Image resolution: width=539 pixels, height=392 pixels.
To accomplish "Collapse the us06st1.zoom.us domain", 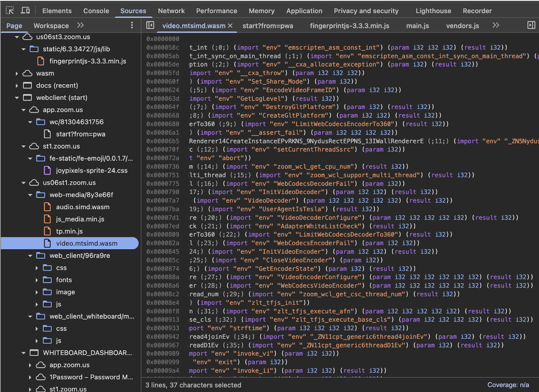I will tap(24, 183).
